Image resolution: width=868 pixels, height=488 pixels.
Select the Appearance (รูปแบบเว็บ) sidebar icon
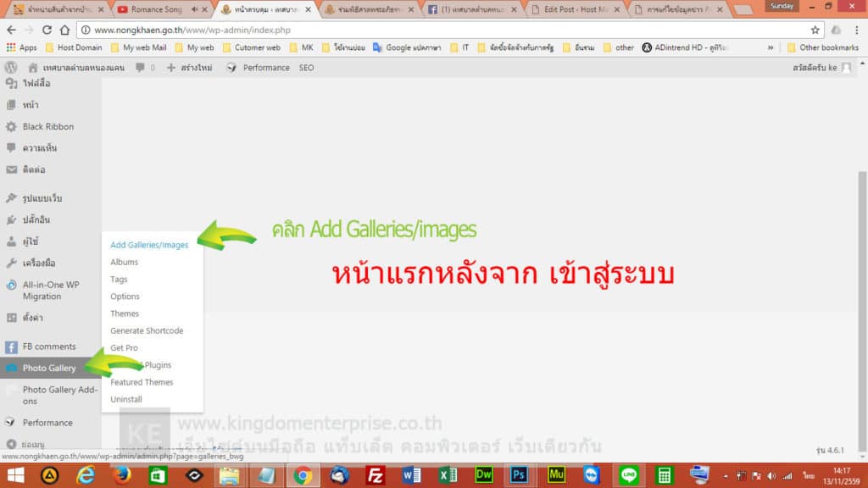pos(13,197)
